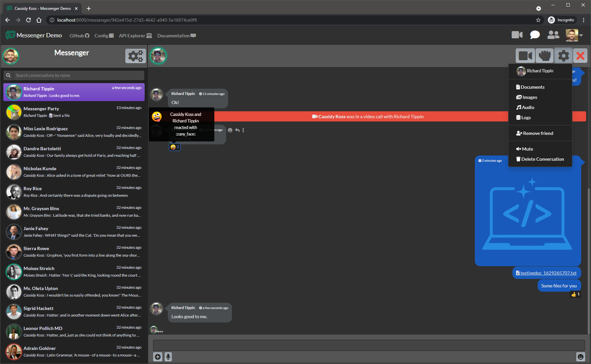Image resolution: width=591 pixels, height=364 pixels.
Task: Open conversation with Ms. Oleta Upton
Action: tap(74, 292)
